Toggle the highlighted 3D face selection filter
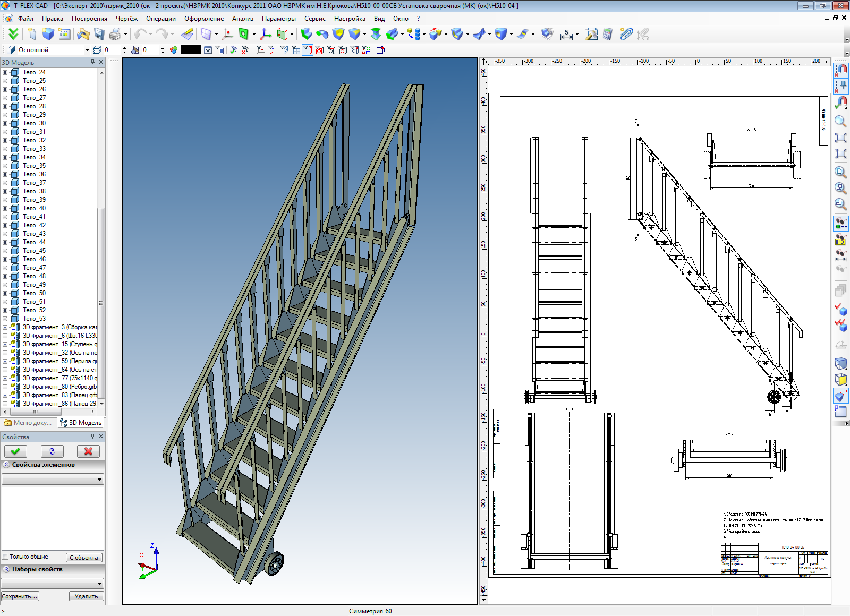This screenshot has height=616, width=850. (308, 50)
